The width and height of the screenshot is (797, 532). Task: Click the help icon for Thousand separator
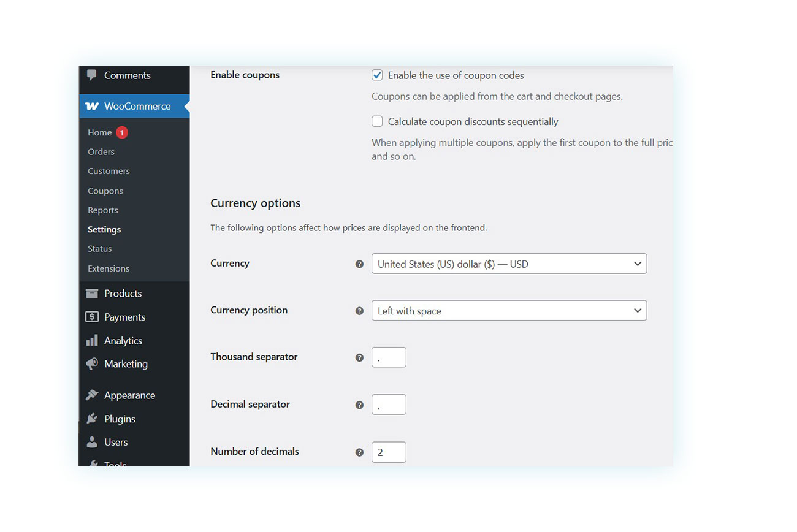(360, 357)
